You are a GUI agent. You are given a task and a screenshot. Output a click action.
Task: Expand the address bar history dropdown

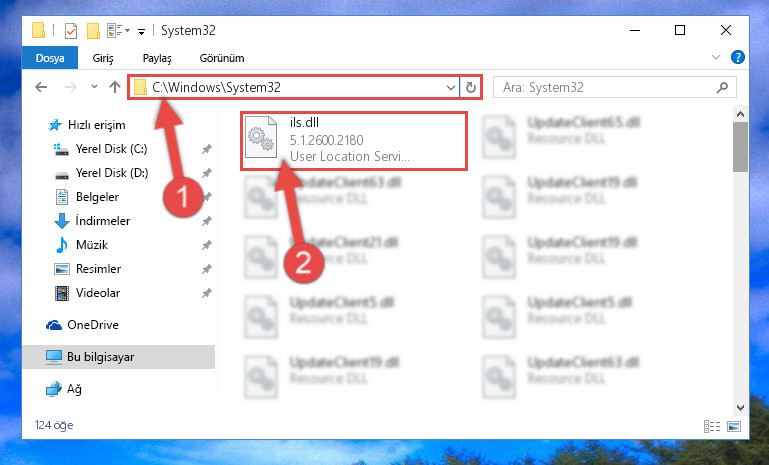point(451,88)
